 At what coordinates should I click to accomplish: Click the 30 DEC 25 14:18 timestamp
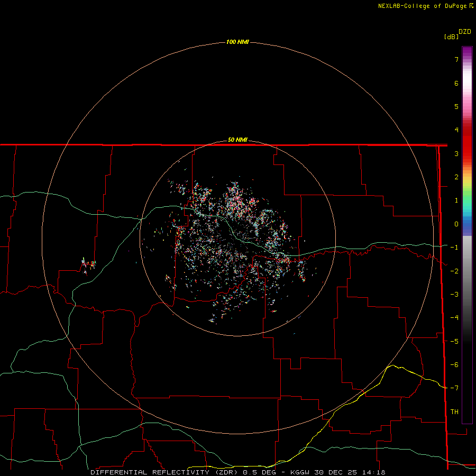click(x=349, y=472)
